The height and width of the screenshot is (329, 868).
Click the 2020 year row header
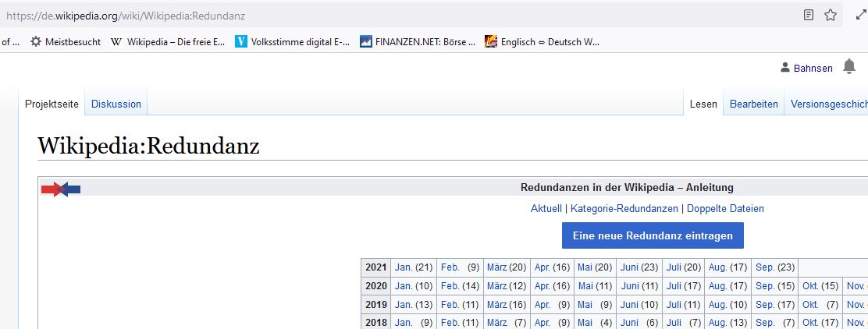pyautogui.click(x=376, y=286)
